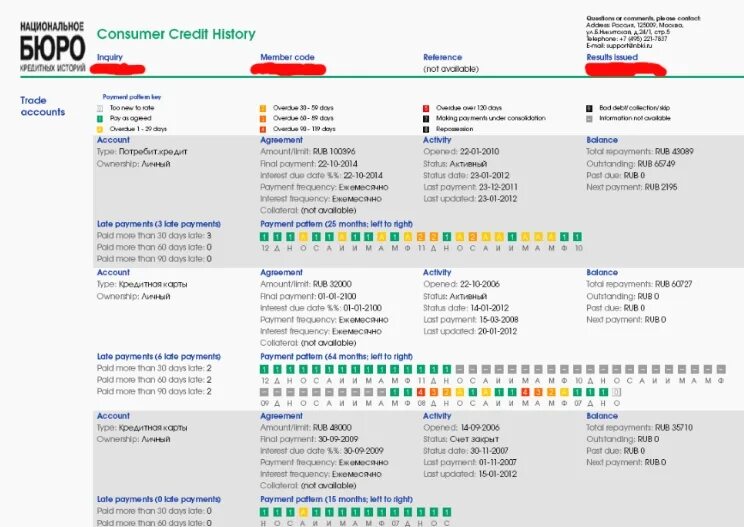Click the amount limit 'RUB 32000'
Image resolution: width=744 pixels, height=527 pixels.
click(x=332, y=284)
